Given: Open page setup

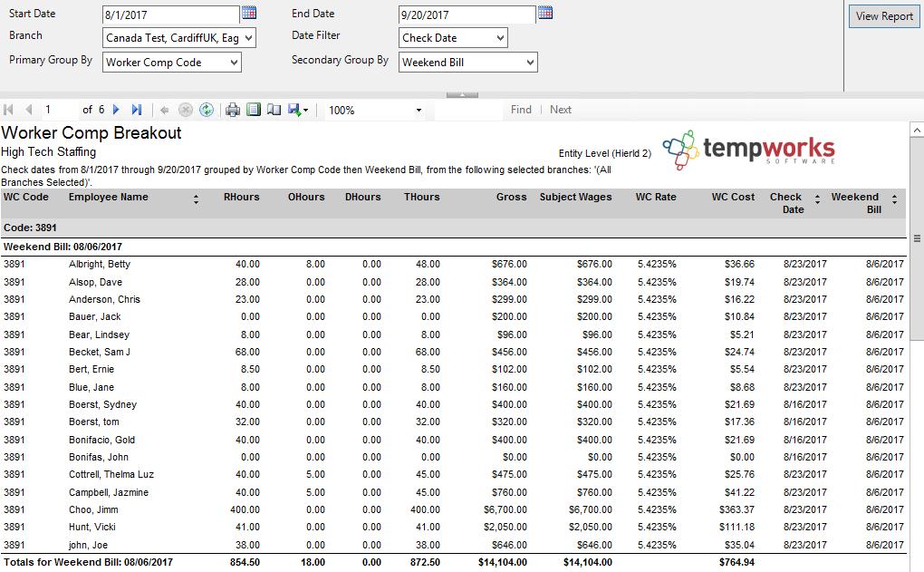Looking at the screenshot, I should click(x=274, y=110).
